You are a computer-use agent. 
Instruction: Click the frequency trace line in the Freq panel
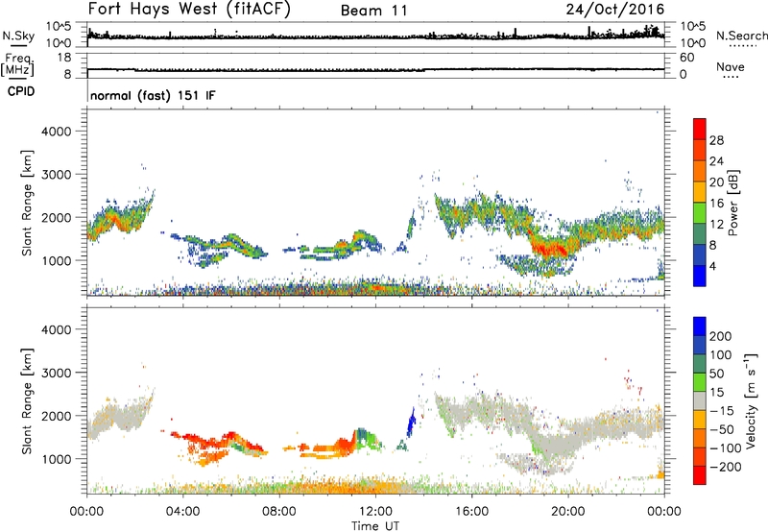pos(375,69)
